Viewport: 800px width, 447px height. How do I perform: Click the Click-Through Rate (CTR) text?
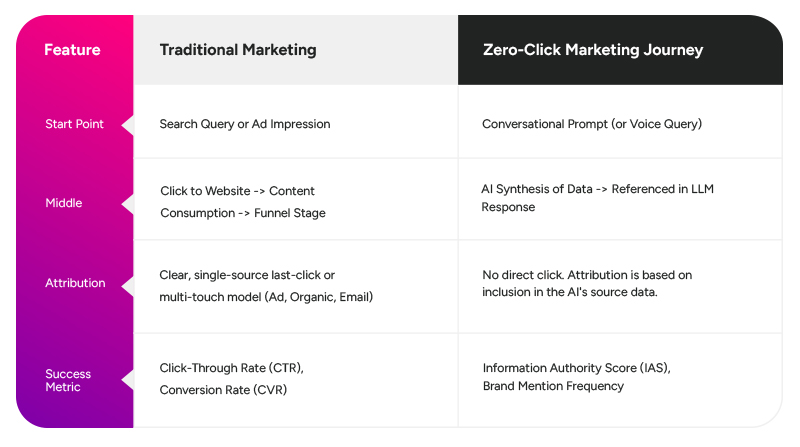(231, 368)
